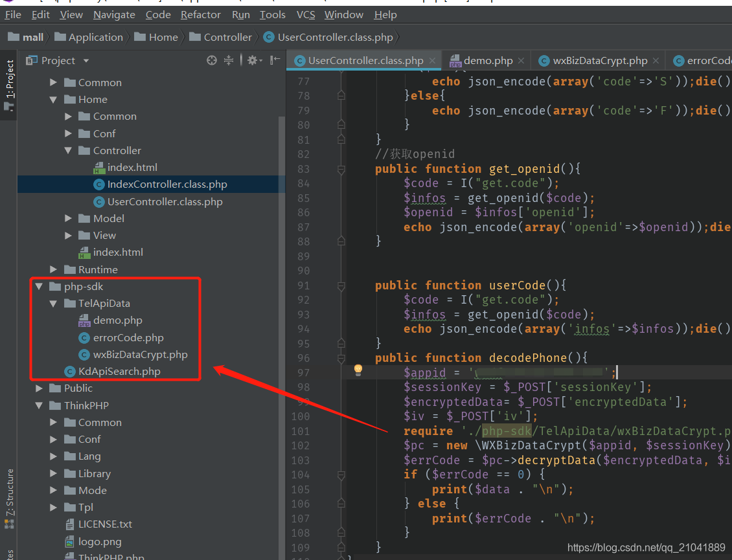Open the Run menu
This screenshot has height=560, width=732.
pyautogui.click(x=241, y=15)
